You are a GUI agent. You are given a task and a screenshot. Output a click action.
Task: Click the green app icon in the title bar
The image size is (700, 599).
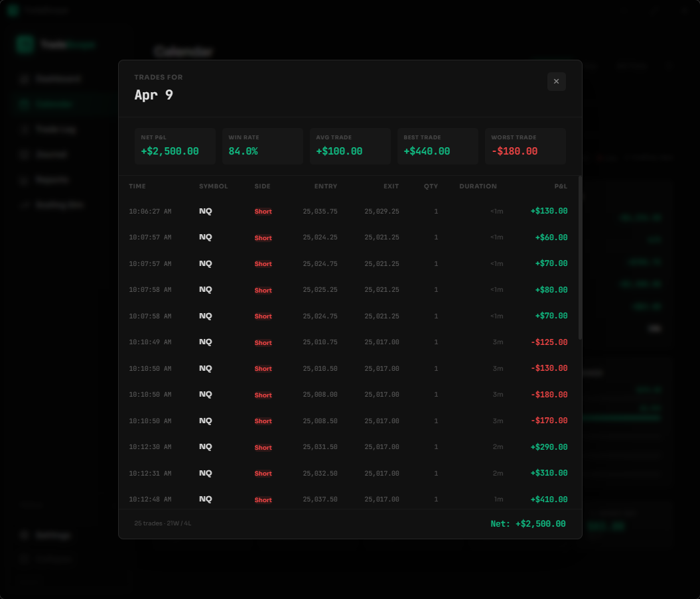tap(12, 10)
